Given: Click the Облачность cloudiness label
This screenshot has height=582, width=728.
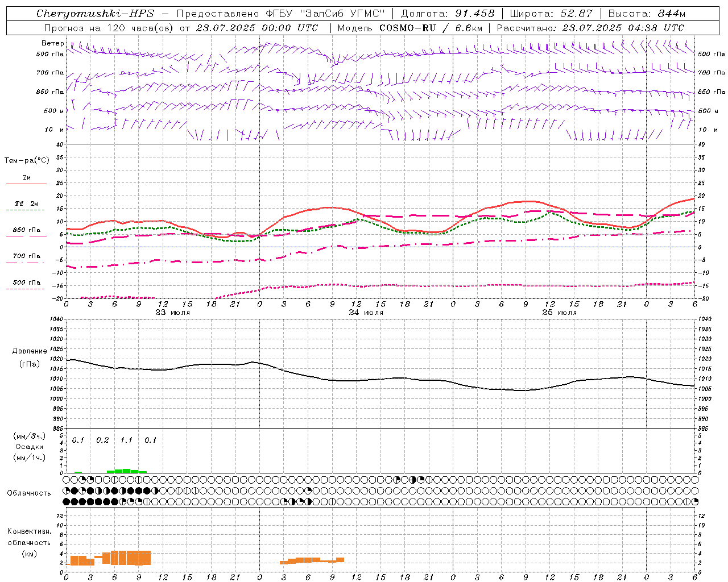Looking at the screenshot, I should tap(29, 493).
